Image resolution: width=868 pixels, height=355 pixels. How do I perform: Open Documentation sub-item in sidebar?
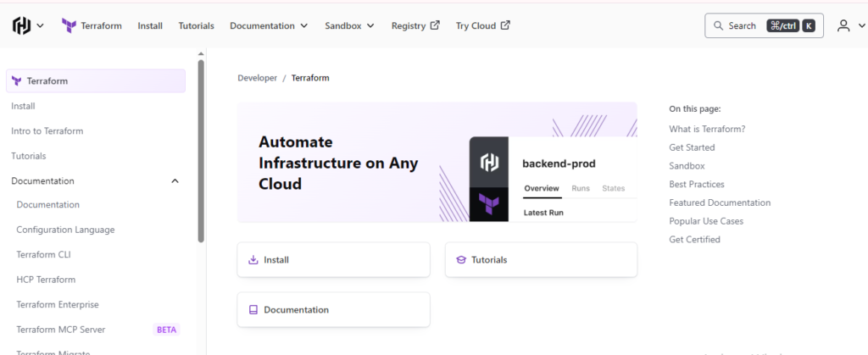click(48, 204)
